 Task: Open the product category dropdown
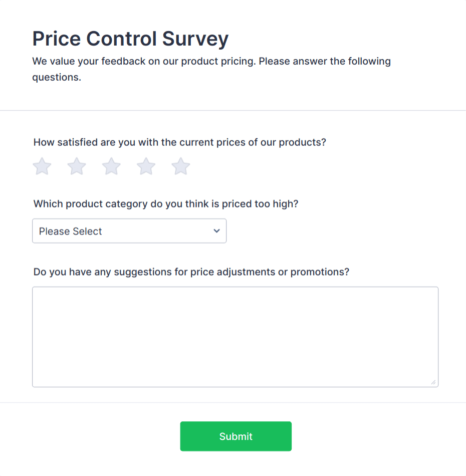(x=129, y=231)
